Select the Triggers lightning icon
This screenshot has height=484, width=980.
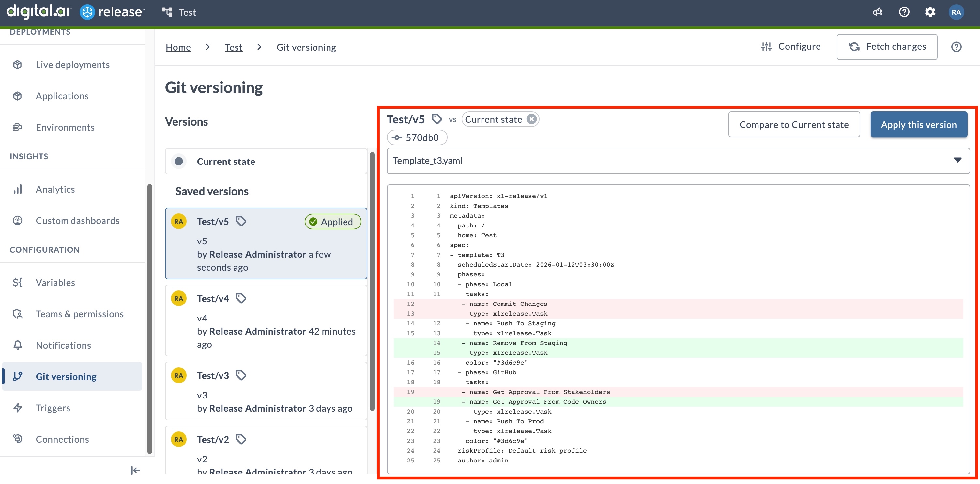(18, 408)
